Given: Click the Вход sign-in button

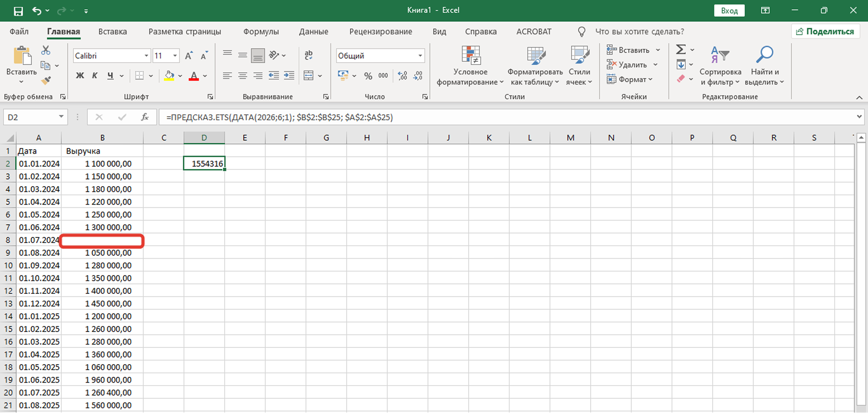Looking at the screenshot, I should coord(729,11).
